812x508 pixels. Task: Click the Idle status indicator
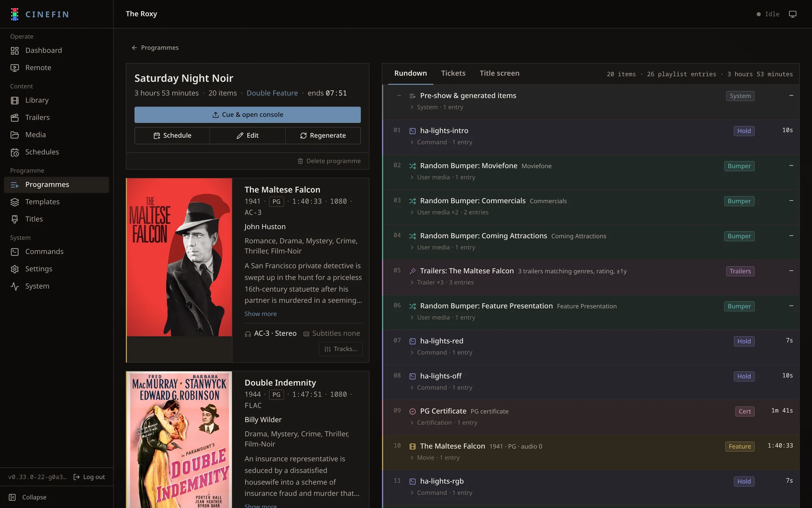pos(768,14)
